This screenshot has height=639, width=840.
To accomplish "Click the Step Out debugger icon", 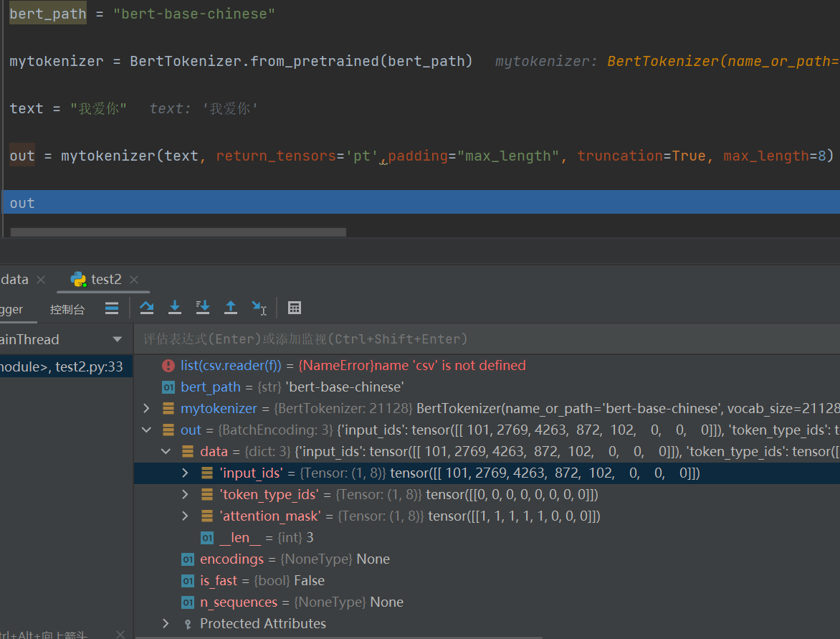I will click(x=231, y=308).
